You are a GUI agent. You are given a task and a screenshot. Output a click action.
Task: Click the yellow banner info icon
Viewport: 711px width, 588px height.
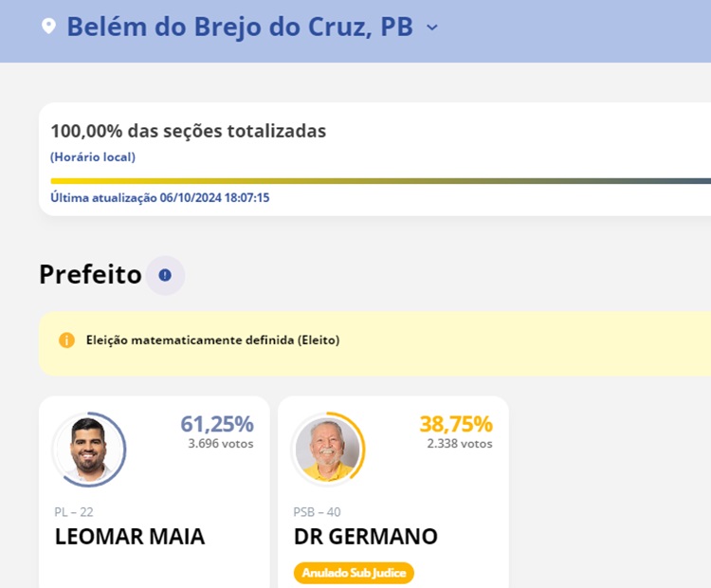[66, 340]
